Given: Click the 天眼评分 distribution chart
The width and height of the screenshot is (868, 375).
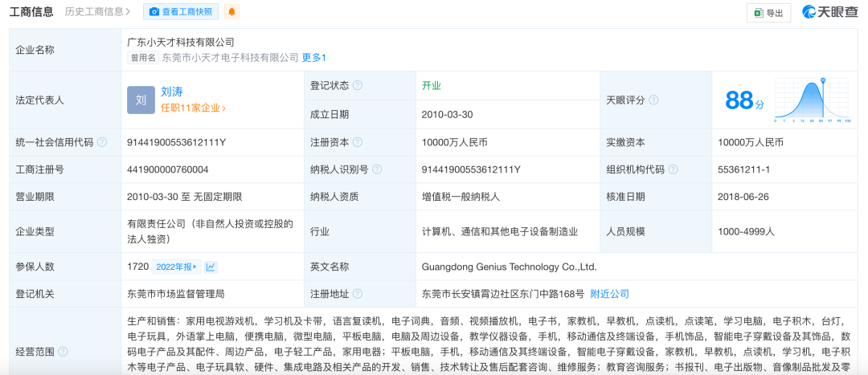Looking at the screenshot, I should (812, 100).
